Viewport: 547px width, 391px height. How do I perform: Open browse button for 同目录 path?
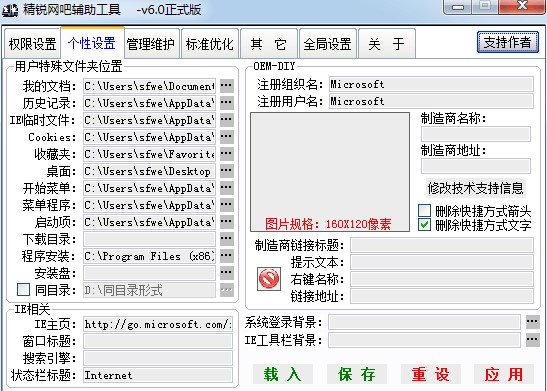(227, 290)
